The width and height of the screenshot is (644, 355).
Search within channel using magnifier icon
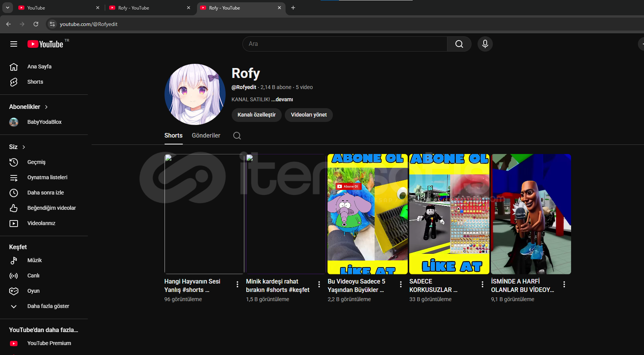[237, 136]
